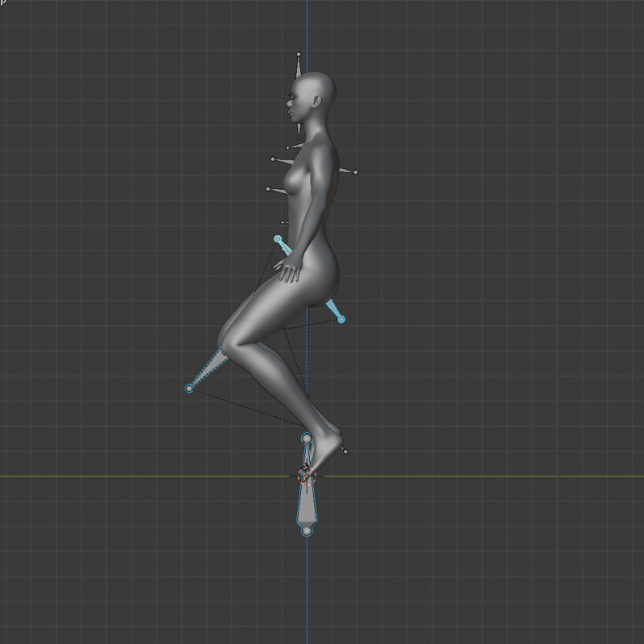Select the blue highlighted joint behind the hip

pos(341,320)
